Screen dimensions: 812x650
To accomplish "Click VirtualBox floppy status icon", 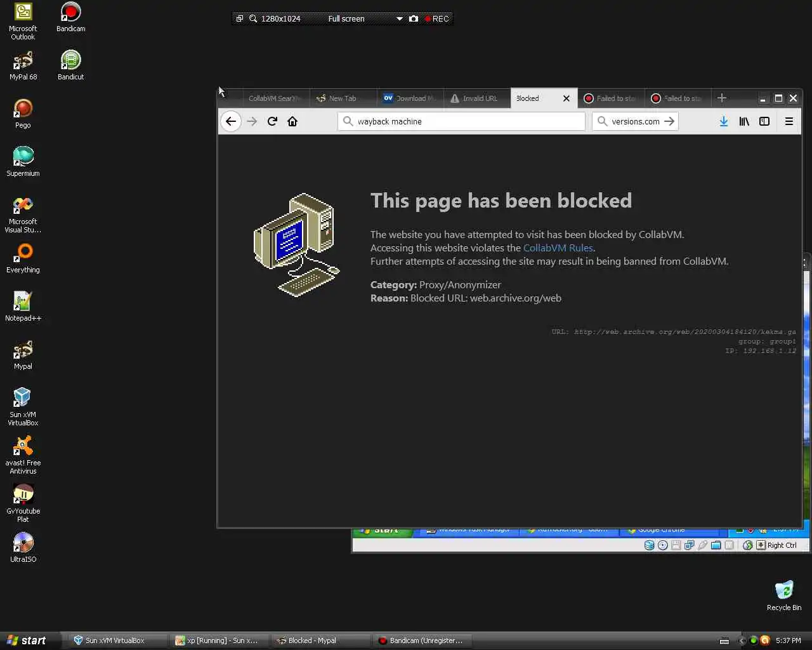I will (x=676, y=545).
